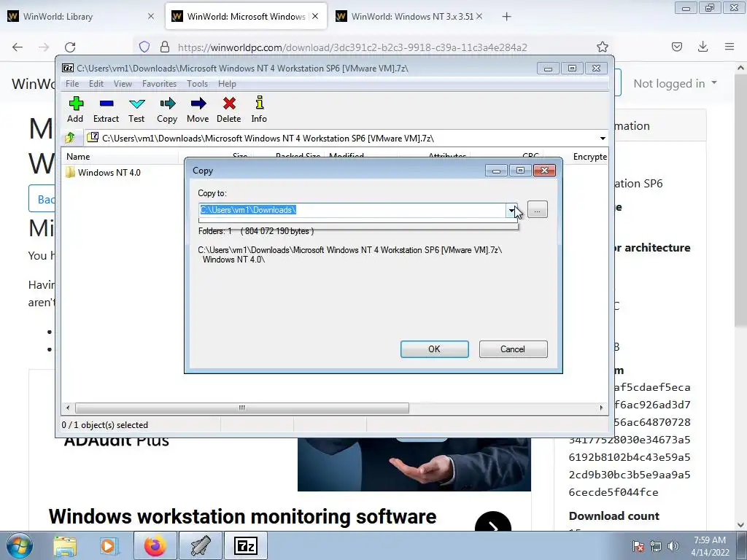Cancel the Copy dialog
This screenshot has height=560, width=747.
(x=513, y=349)
